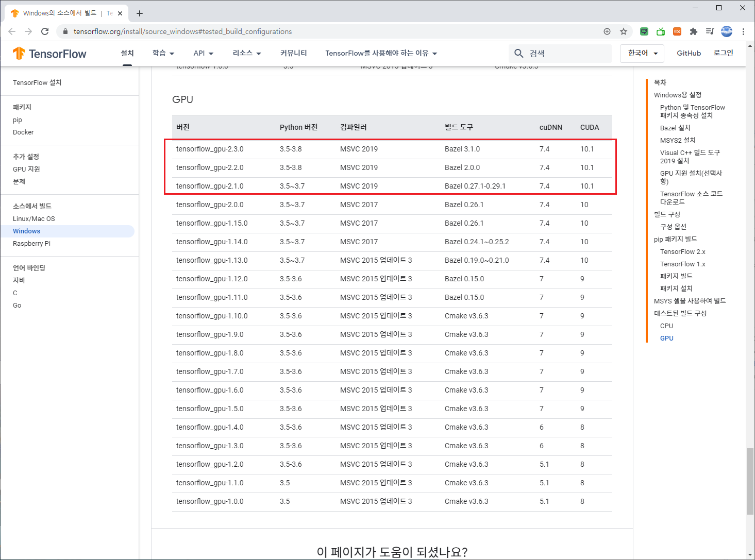The width and height of the screenshot is (755, 560).
Task: Open the green TV extension icon
Action: click(x=661, y=31)
